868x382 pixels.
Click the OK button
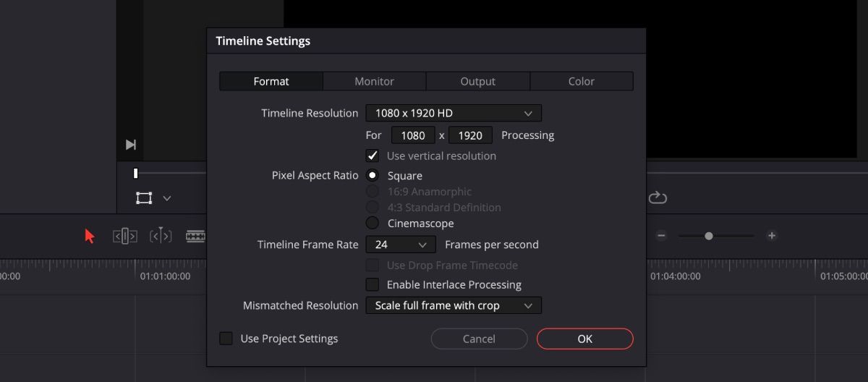coord(584,339)
